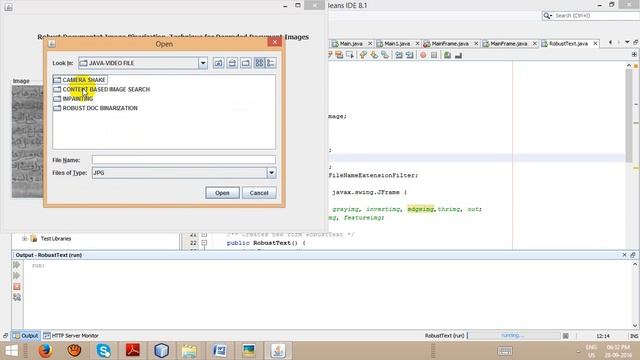The height and width of the screenshot is (360, 640).
Task: Click the document image thumbnail in RobustText window
Action: [27, 141]
